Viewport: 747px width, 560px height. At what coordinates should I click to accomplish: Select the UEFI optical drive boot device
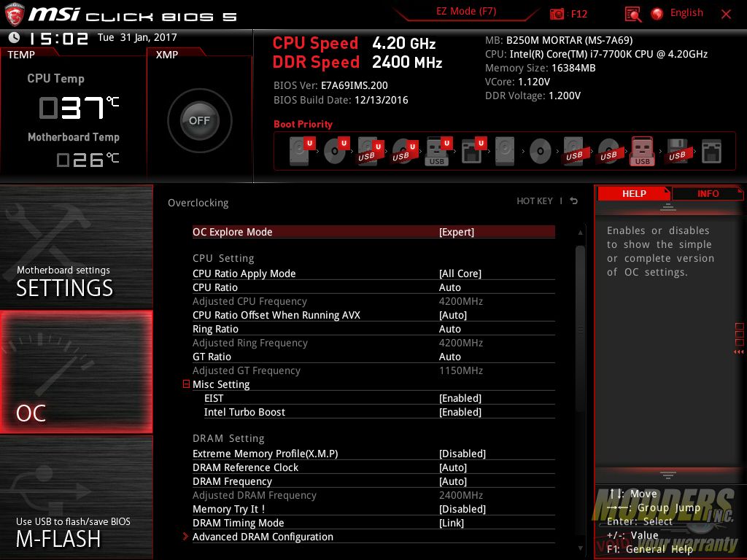[336, 151]
